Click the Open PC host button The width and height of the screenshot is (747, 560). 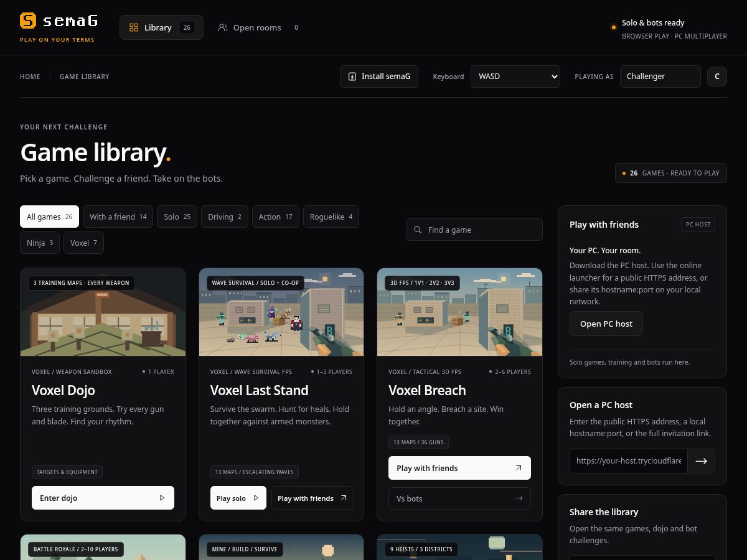pos(606,324)
